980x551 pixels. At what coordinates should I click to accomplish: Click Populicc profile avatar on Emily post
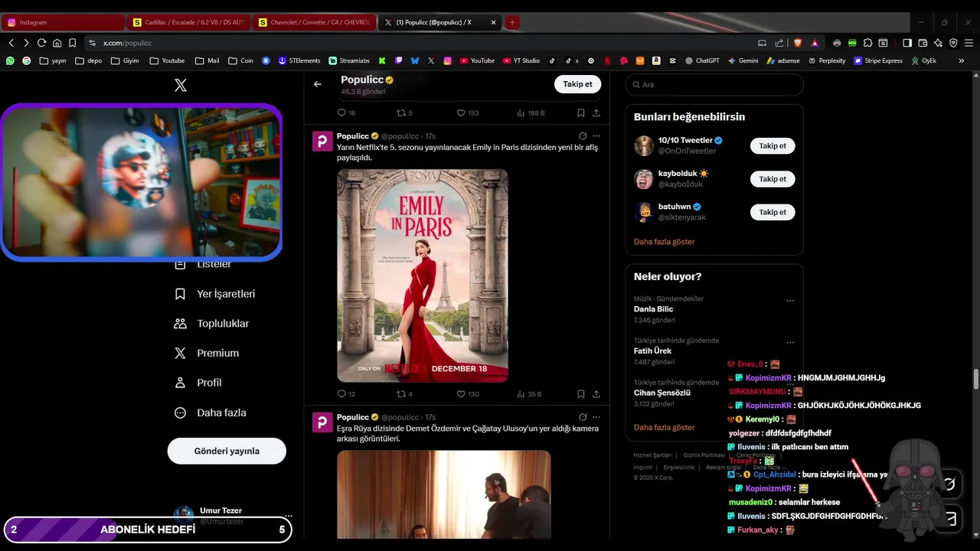pyautogui.click(x=322, y=141)
